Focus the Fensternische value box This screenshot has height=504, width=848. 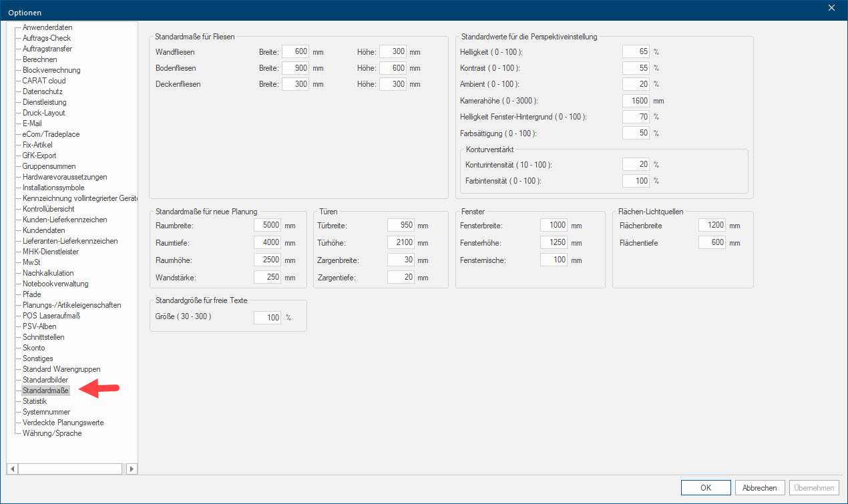pyautogui.click(x=554, y=260)
